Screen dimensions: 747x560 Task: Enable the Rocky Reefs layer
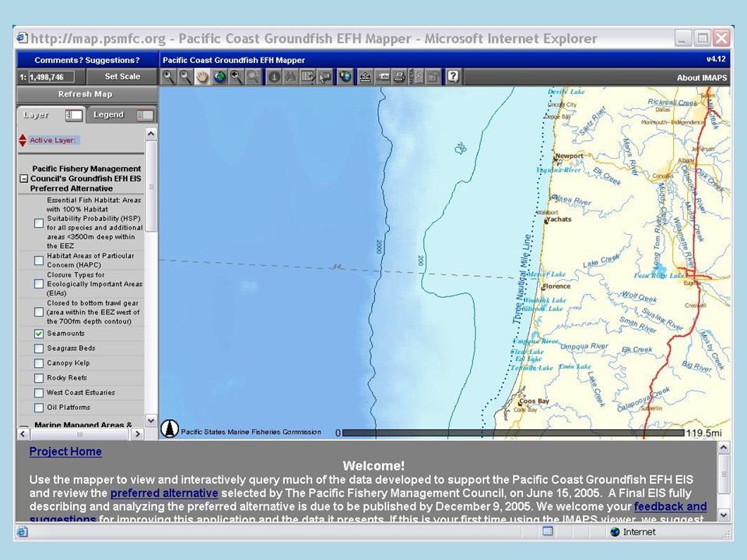pos(39,378)
